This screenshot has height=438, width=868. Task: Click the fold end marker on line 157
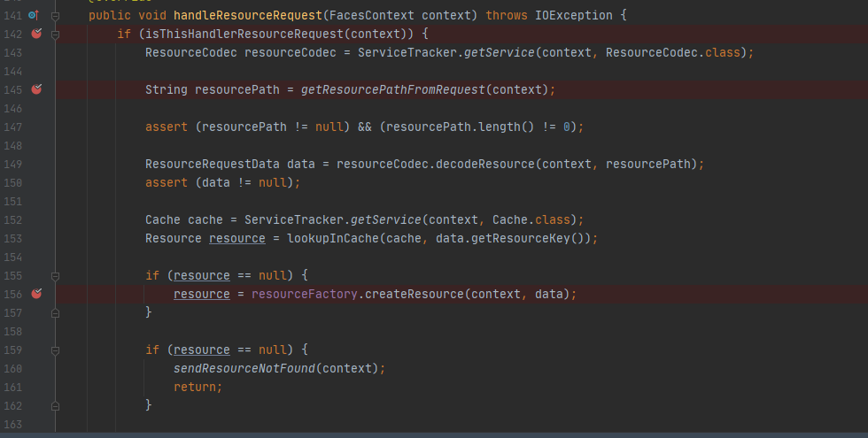pos(55,312)
